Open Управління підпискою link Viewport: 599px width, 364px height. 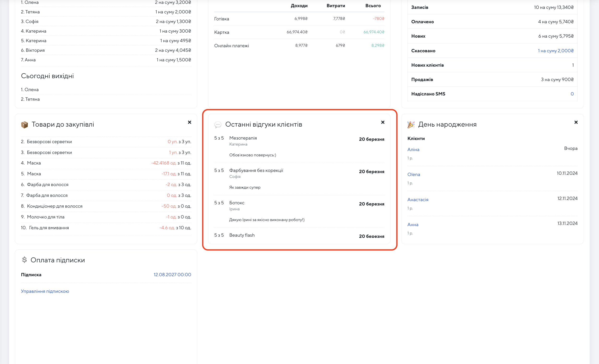(x=45, y=291)
